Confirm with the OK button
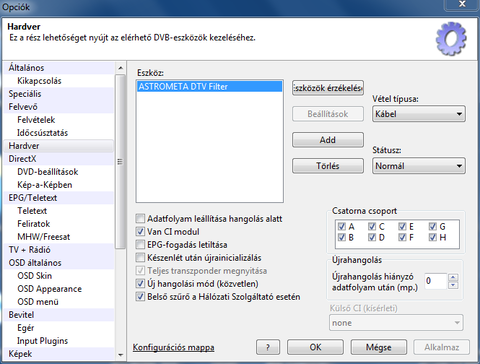Image resolution: width=480 pixels, height=364 pixels. click(x=315, y=347)
